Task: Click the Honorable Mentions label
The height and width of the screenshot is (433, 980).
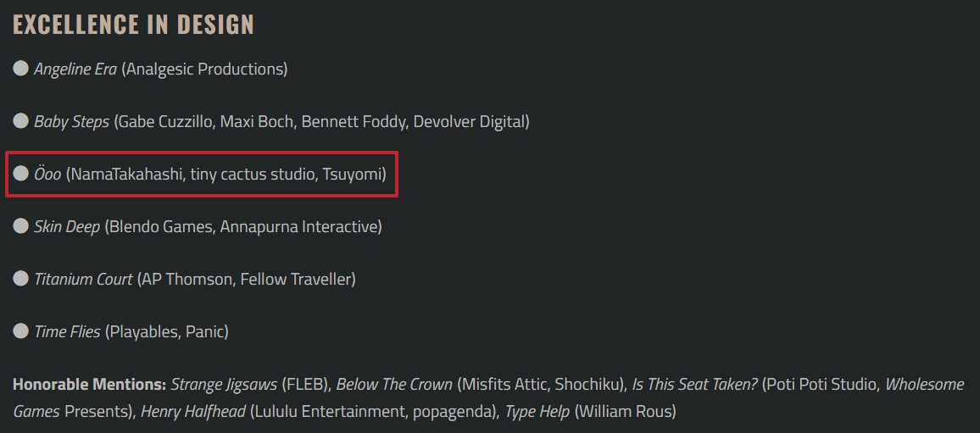Action: 89,385
